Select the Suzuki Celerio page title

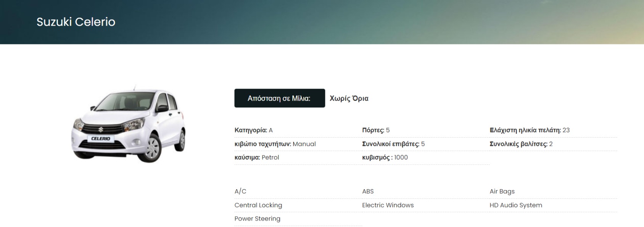pyautogui.click(x=76, y=22)
